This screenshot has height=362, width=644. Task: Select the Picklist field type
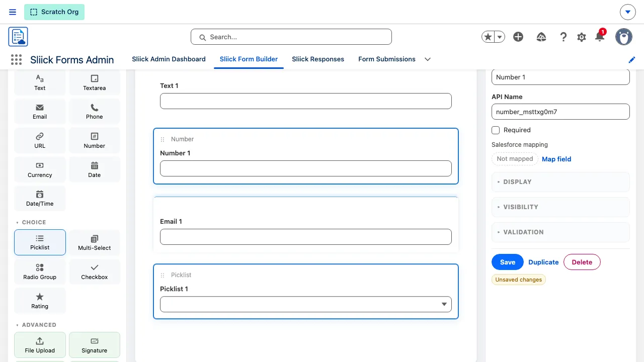pos(40,242)
